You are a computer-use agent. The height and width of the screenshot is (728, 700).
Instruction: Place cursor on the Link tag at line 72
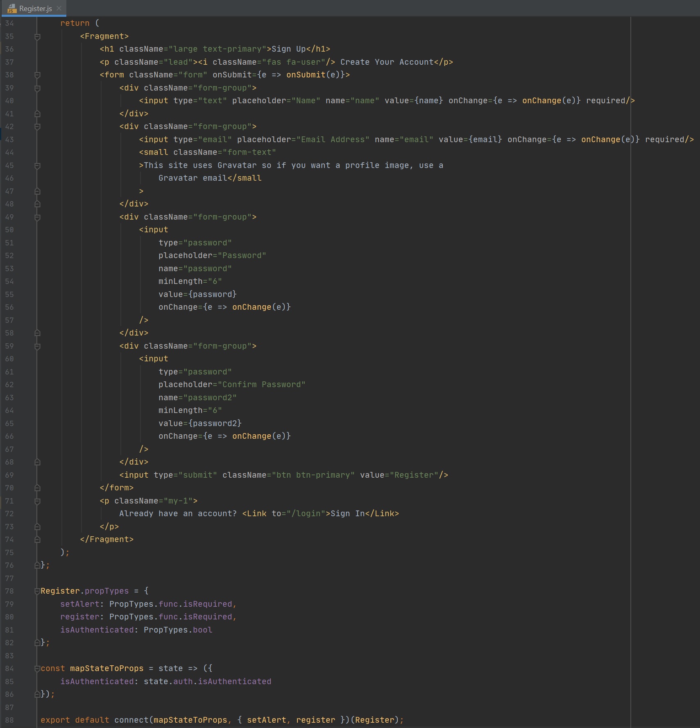[x=256, y=514]
